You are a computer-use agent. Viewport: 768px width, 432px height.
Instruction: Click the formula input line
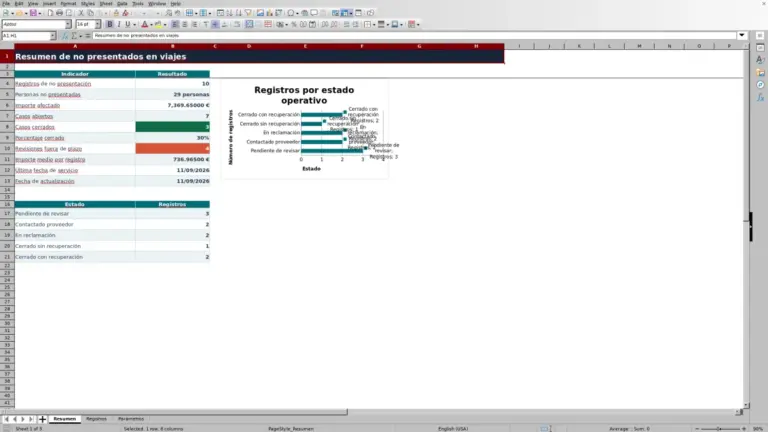414,35
